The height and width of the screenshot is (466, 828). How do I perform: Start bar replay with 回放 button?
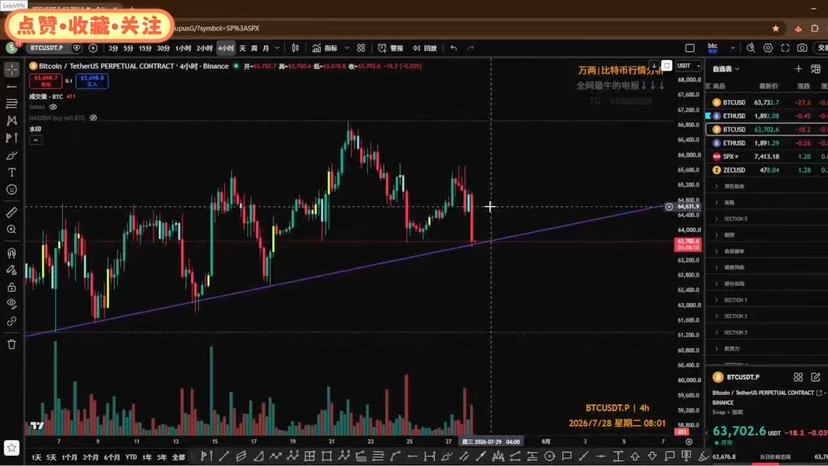click(425, 48)
